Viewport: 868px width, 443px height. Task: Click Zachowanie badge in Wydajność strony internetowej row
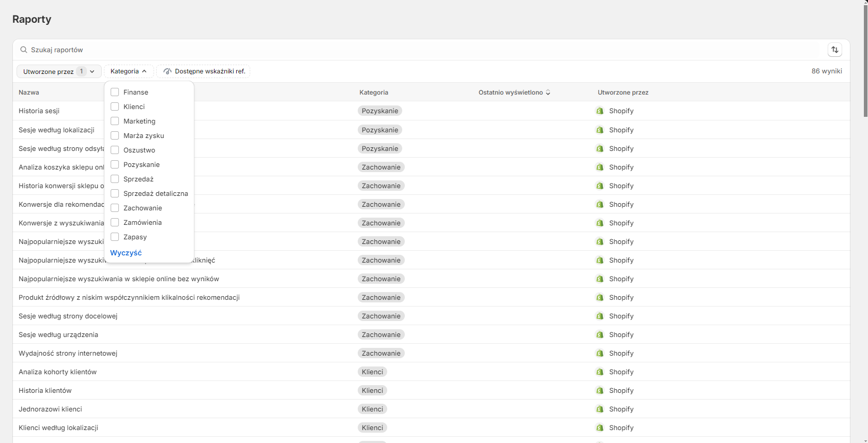coord(381,353)
